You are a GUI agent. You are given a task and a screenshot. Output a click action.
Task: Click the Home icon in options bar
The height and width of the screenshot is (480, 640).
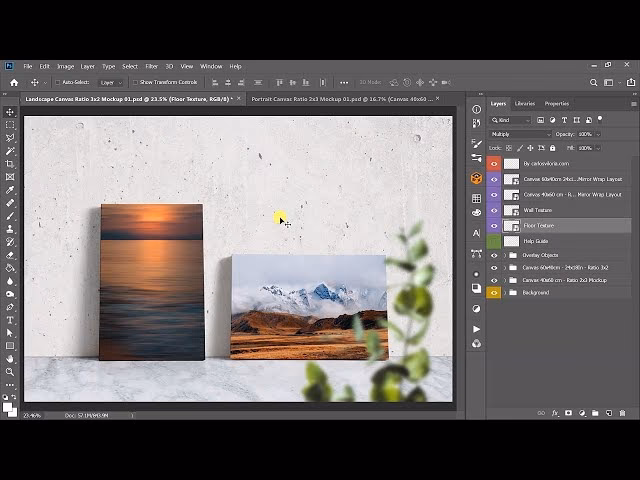(x=14, y=83)
